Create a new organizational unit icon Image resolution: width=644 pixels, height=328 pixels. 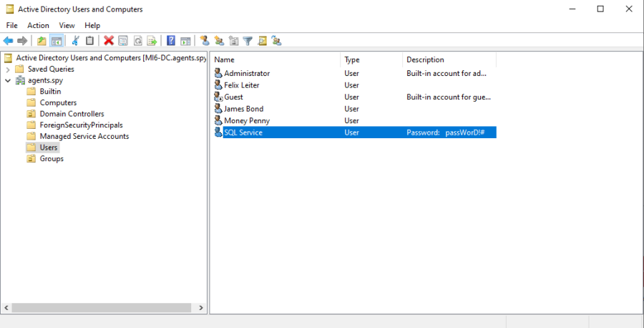[234, 41]
